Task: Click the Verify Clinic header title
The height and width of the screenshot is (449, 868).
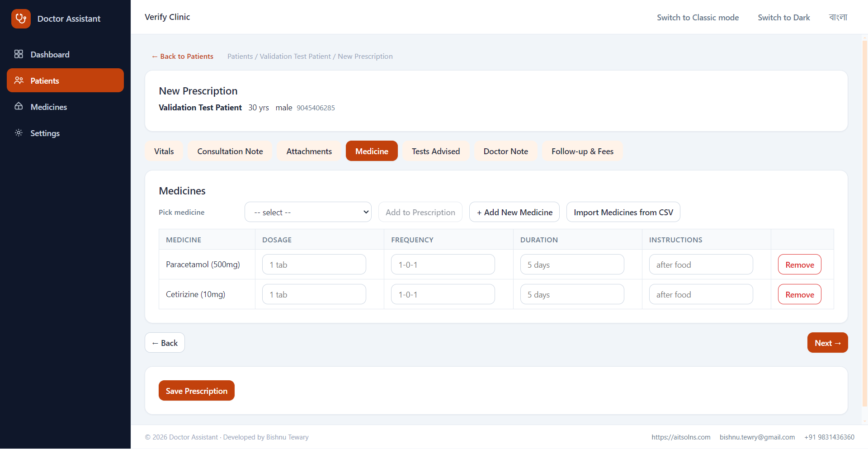Action: tap(167, 17)
